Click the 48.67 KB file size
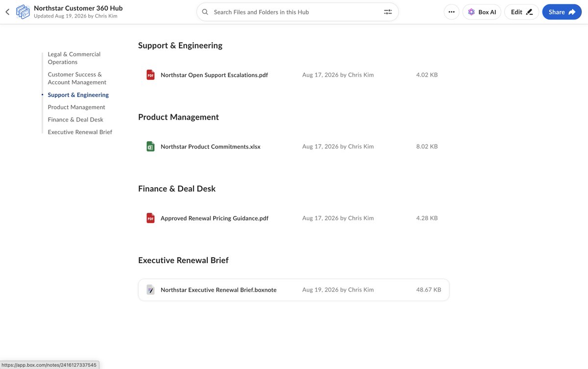 point(429,290)
